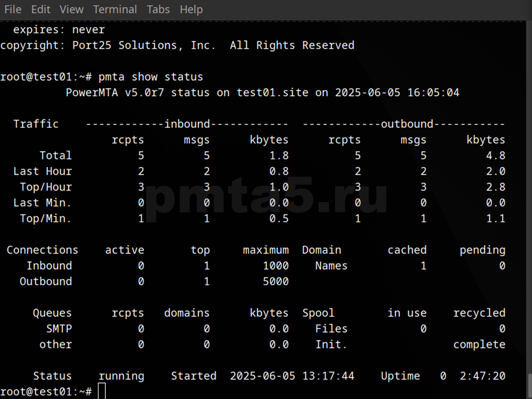The height and width of the screenshot is (399, 532).
Task: Click the 'Init.' label
Action: [331, 344]
